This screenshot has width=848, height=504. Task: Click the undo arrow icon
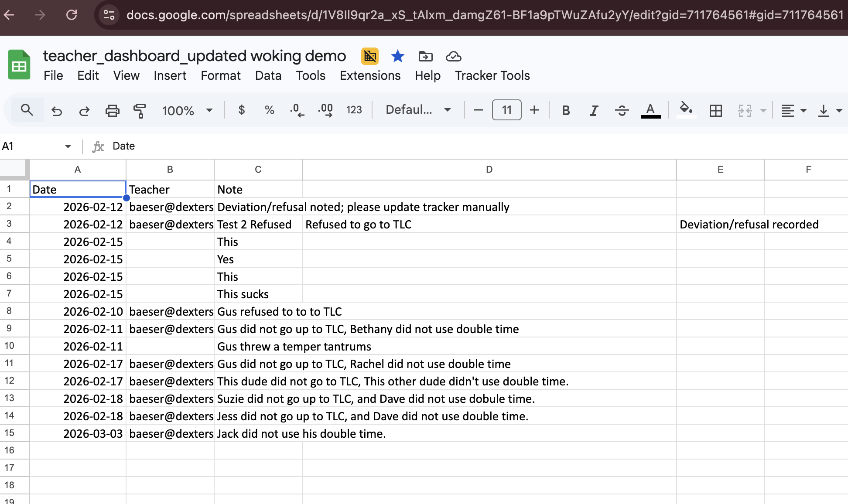(x=57, y=111)
